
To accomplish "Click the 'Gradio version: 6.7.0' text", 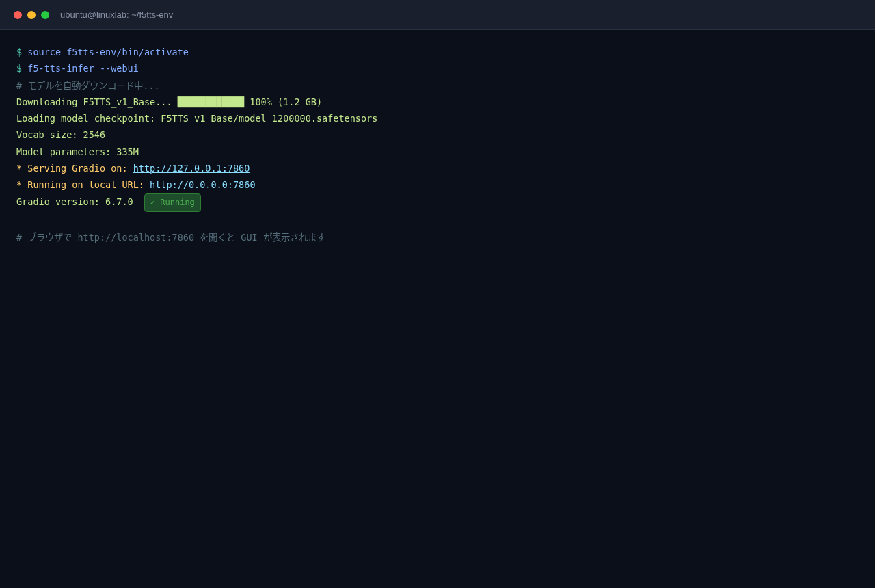I will tap(75, 202).
